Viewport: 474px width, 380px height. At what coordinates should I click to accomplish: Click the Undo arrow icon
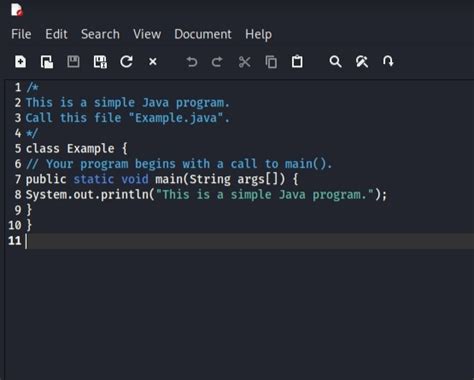(x=191, y=62)
